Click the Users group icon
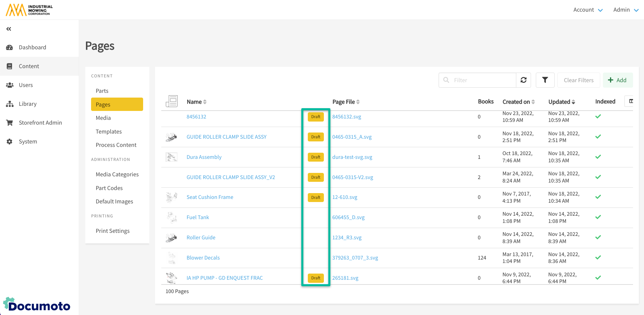Screen dimensions: 644x315 tap(10, 85)
